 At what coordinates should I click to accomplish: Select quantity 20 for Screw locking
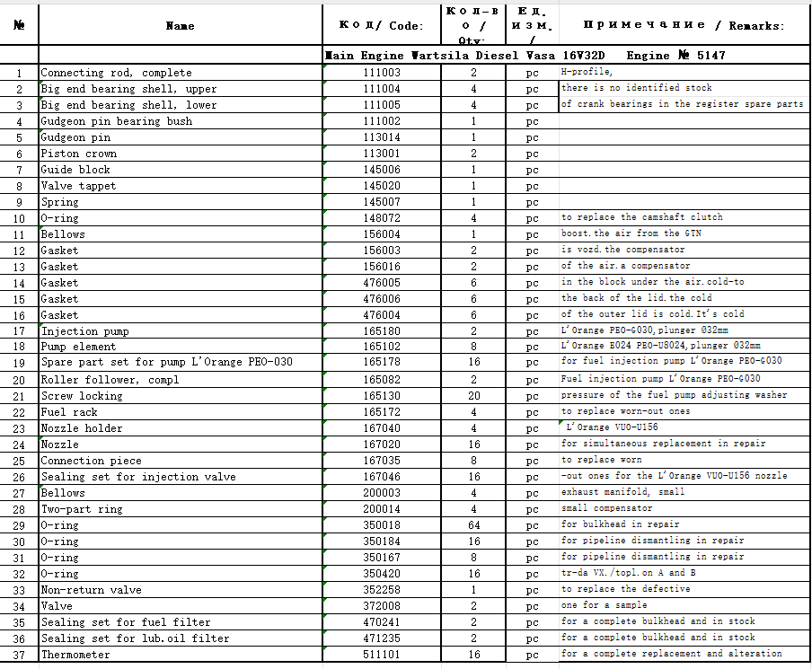473,396
